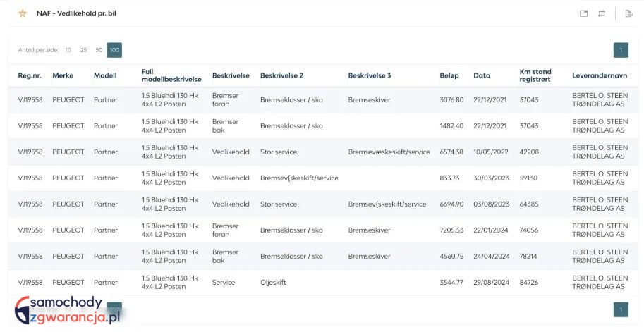Click Antoll per side label

point(38,50)
